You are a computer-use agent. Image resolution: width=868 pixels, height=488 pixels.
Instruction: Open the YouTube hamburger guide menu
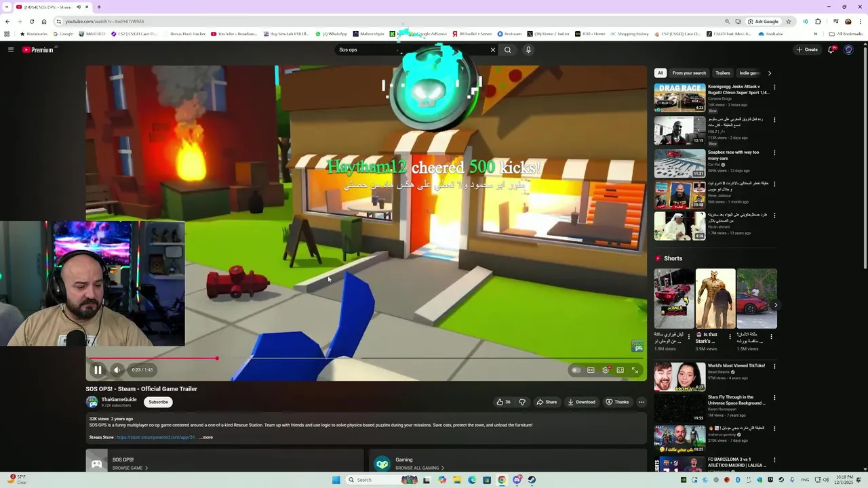click(x=11, y=49)
